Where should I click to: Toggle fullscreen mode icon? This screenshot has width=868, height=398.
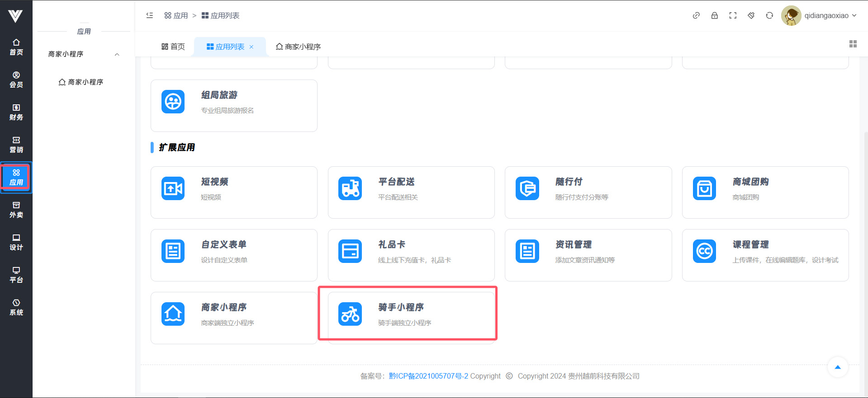click(x=733, y=15)
